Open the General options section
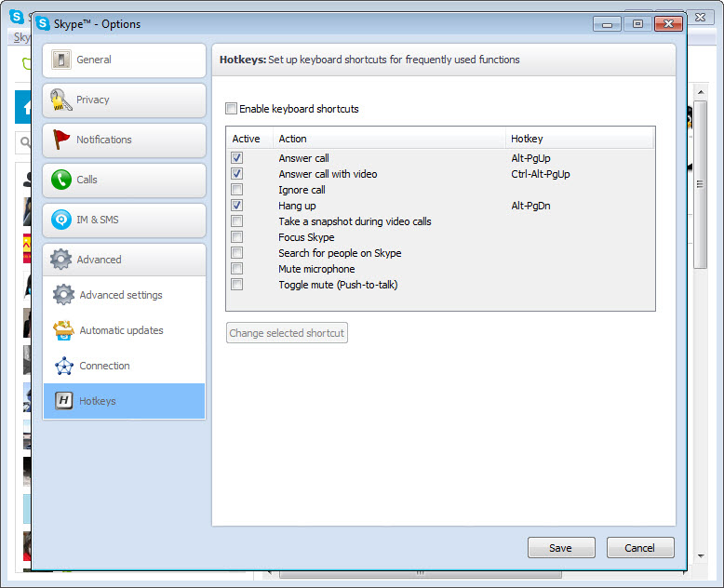Image resolution: width=724 pixels, height=588 pixels. (124, 60)
